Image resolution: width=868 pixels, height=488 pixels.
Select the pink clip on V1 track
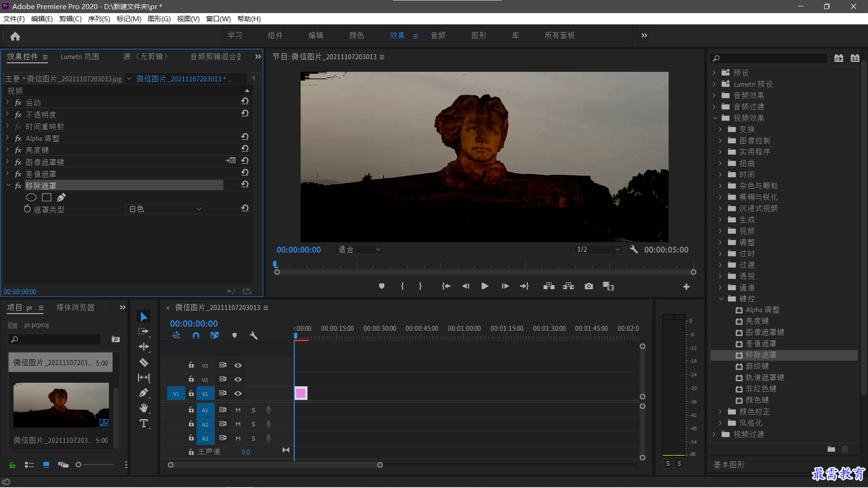301,393
